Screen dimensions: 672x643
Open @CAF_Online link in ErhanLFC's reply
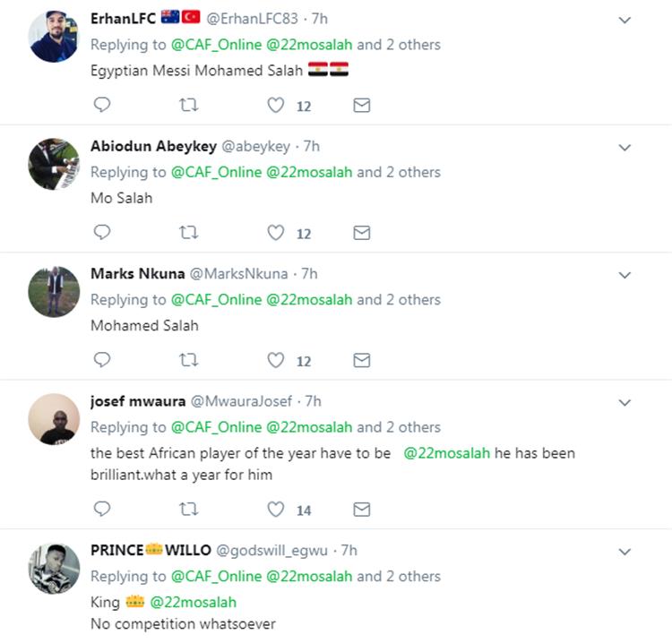tap(216, 45)
